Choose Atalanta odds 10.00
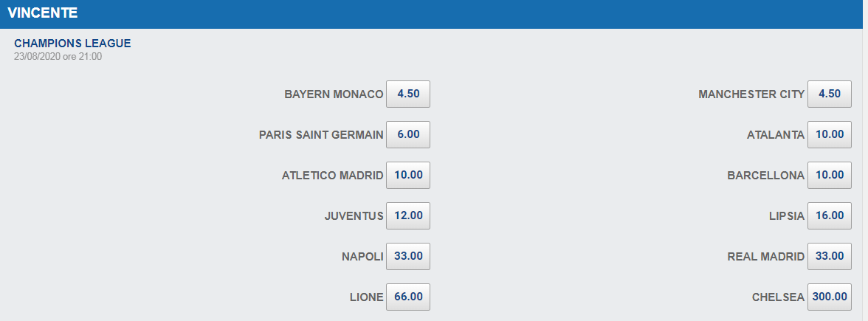The width and height of the screenshot is (868, 321). [x=830, y=134]
